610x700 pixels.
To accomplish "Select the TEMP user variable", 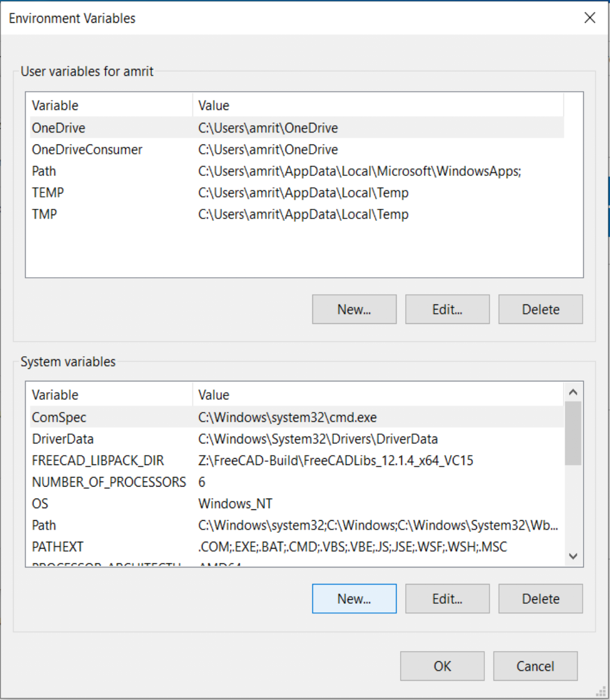I will pyautogui.click(x=48, y=193).
